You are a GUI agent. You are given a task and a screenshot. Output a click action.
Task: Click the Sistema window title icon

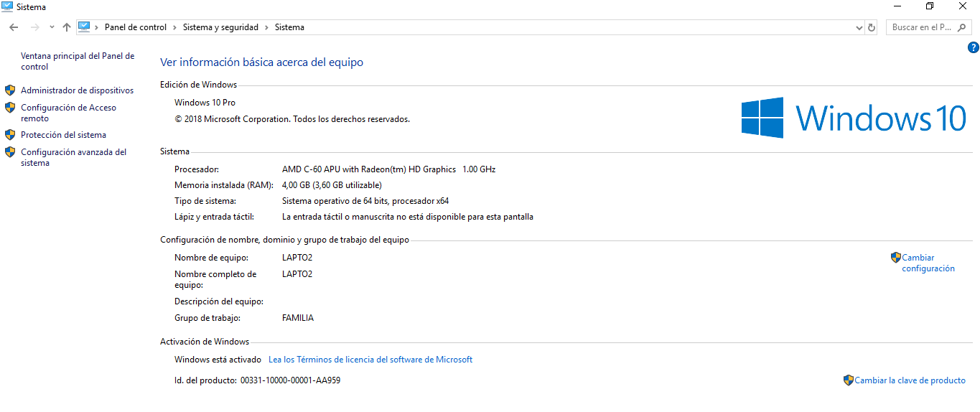[x=7, y=6]
